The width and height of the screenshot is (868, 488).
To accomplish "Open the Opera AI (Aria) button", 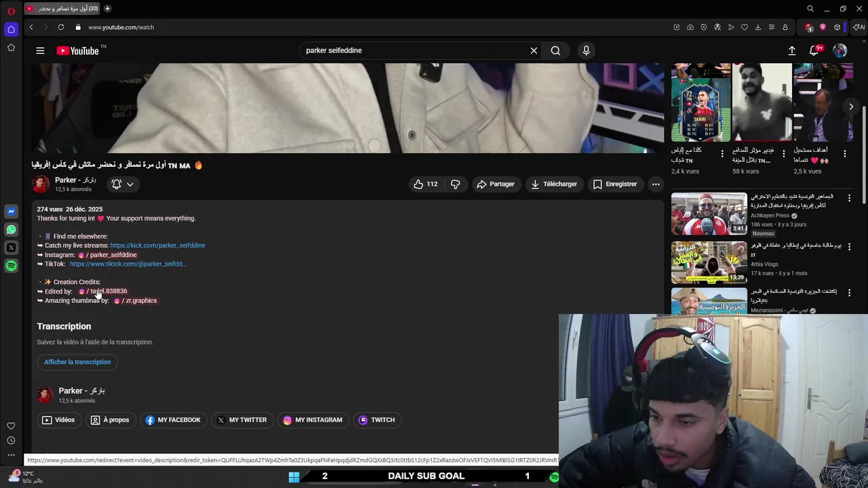I will [x=859, y=27].
